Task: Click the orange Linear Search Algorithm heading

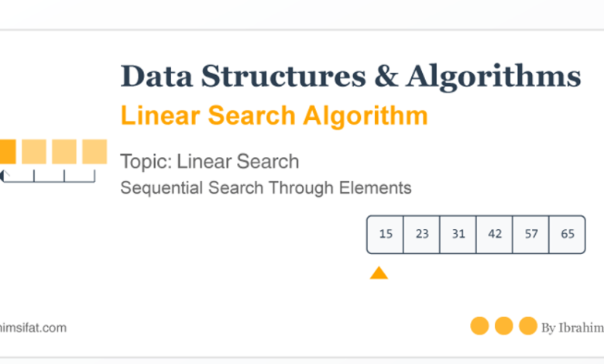Action: pyautogui.click(x=274, y=115)
